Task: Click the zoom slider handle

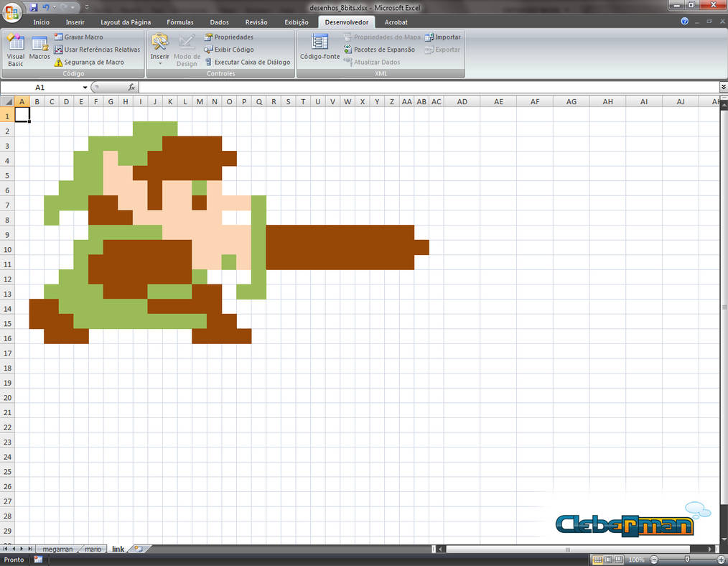Action: 687,560
